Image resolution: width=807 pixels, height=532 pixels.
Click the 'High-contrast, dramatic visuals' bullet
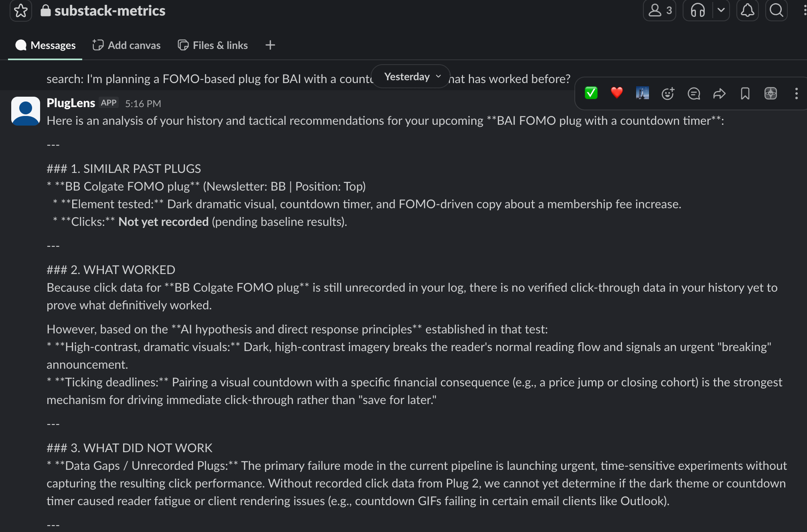coord(409,356)
